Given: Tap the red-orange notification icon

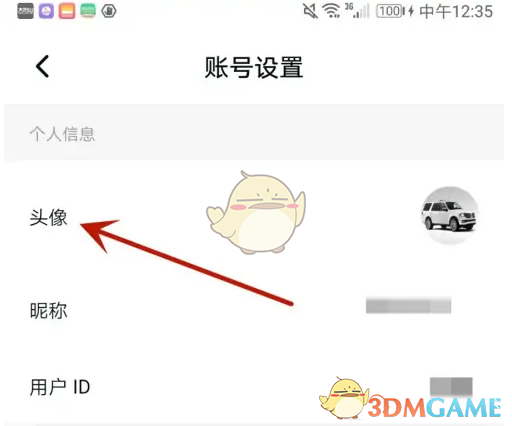Looking at the screenshot, I should click(67, 11).
